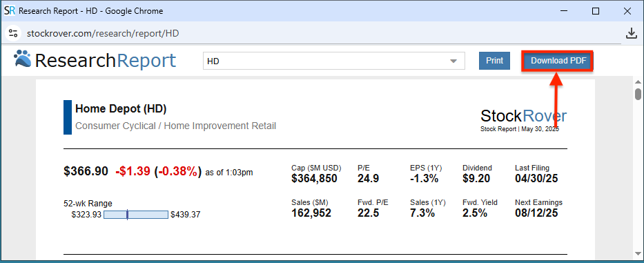This screenshot has height=263, width=644.
Task: Click the EPS (1Y) value -1.3%
Action: pos(424,178)
